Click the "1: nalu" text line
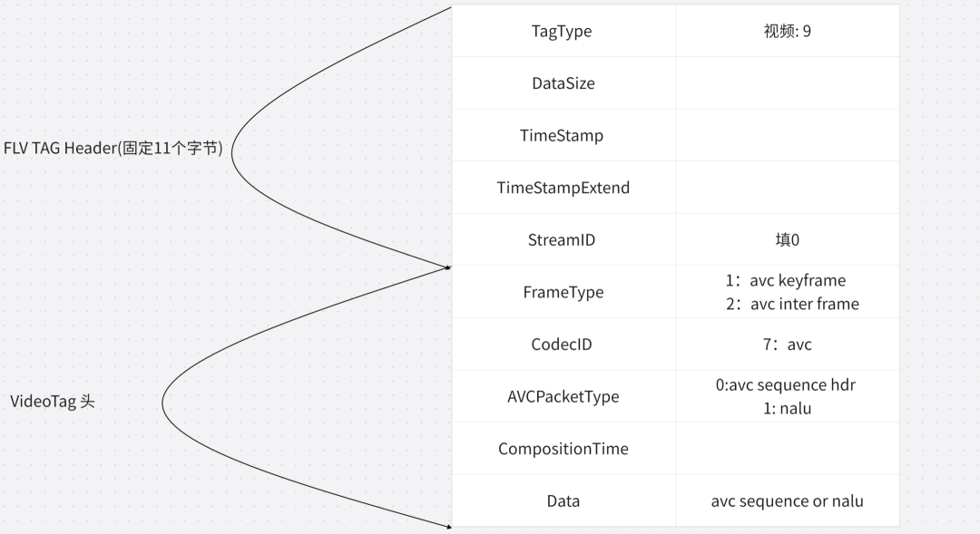Image resolution: width=980 pixels, height=534 pixels. (x=787, y=409)
